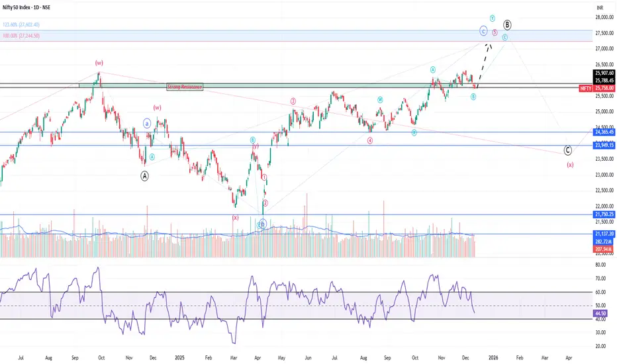Select the pink circled 2 wave label

(x=265, y=203)
